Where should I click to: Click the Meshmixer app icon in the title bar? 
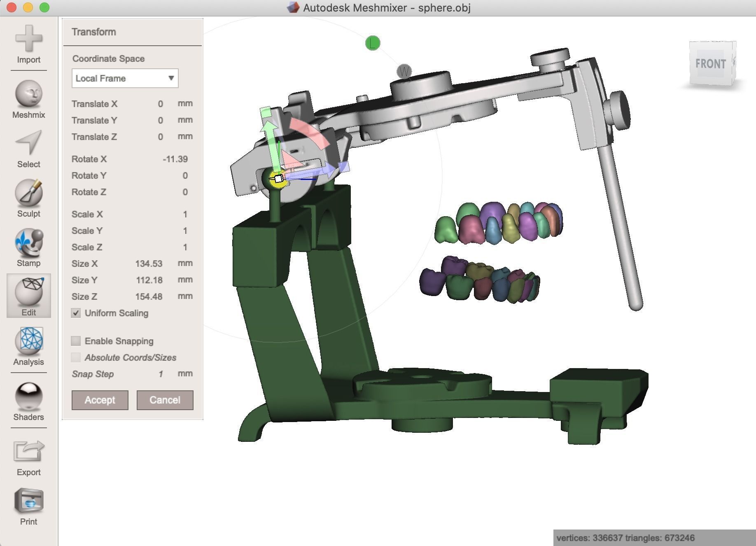pos(293,7)
